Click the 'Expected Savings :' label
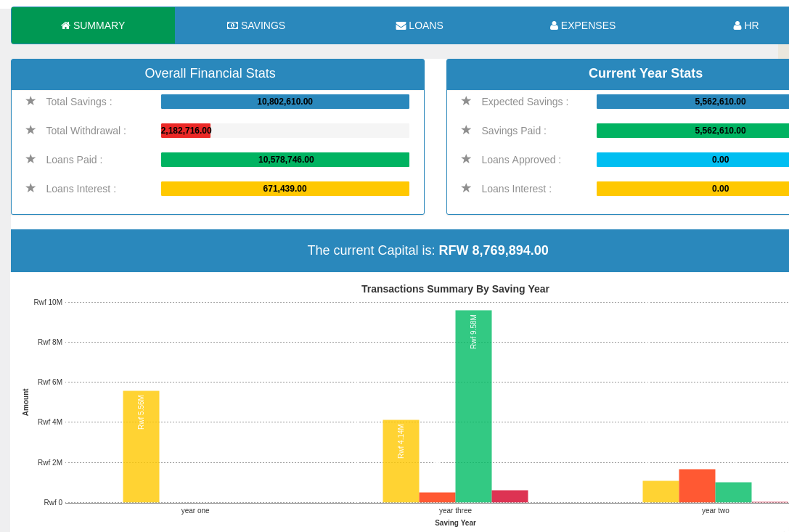Viewport: 789px width, 532px height. [x=525, y=102]
